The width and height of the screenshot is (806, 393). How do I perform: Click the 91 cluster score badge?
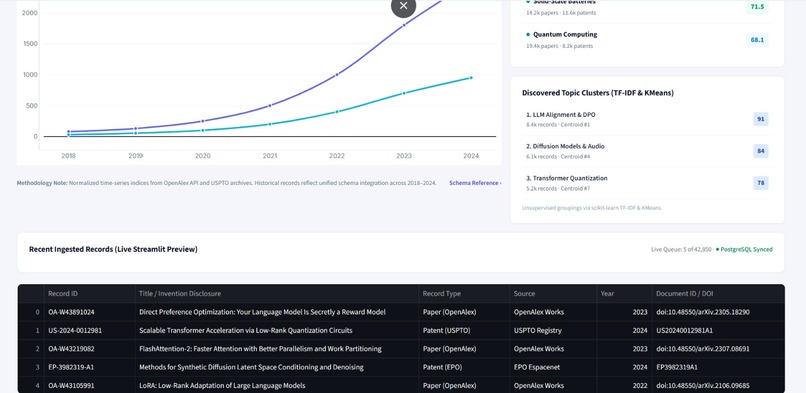[x=761, y=119]
